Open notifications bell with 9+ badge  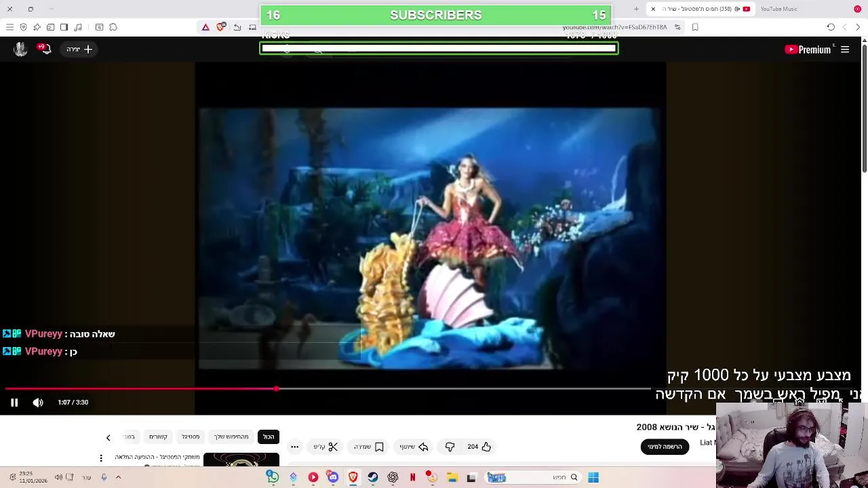click(x=45, y=49)
